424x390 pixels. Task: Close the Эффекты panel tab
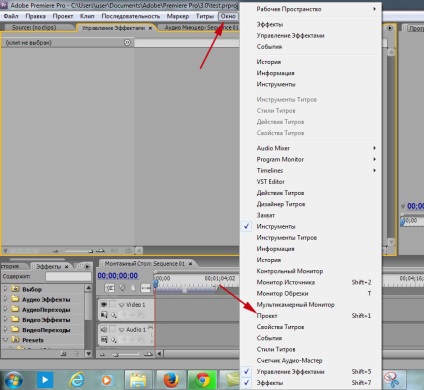(x=67, y=267)
